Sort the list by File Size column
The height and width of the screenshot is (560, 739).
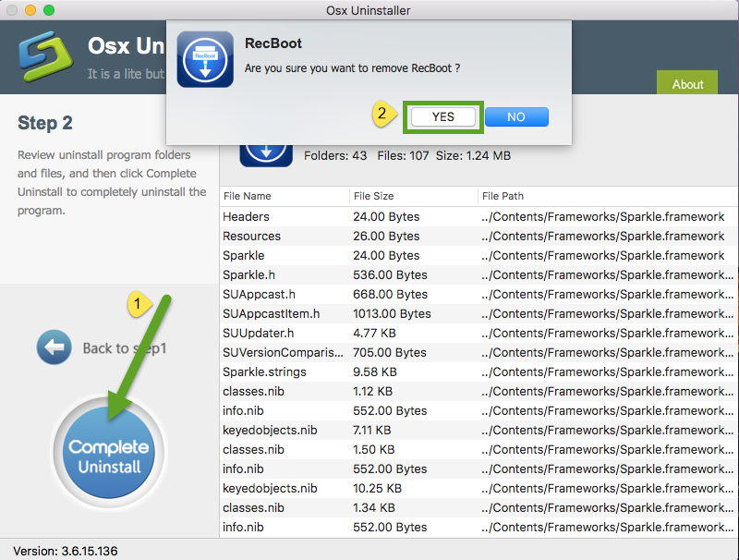379,196
